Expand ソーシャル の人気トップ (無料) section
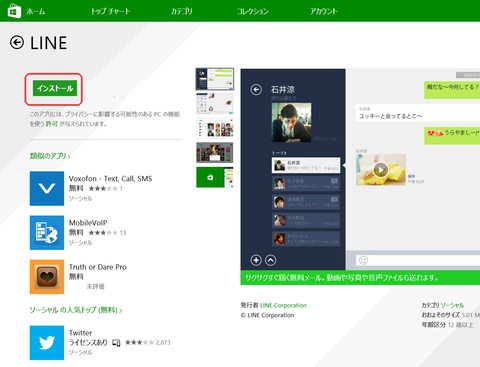Screen dimensions: 480x367 [76, 310]
